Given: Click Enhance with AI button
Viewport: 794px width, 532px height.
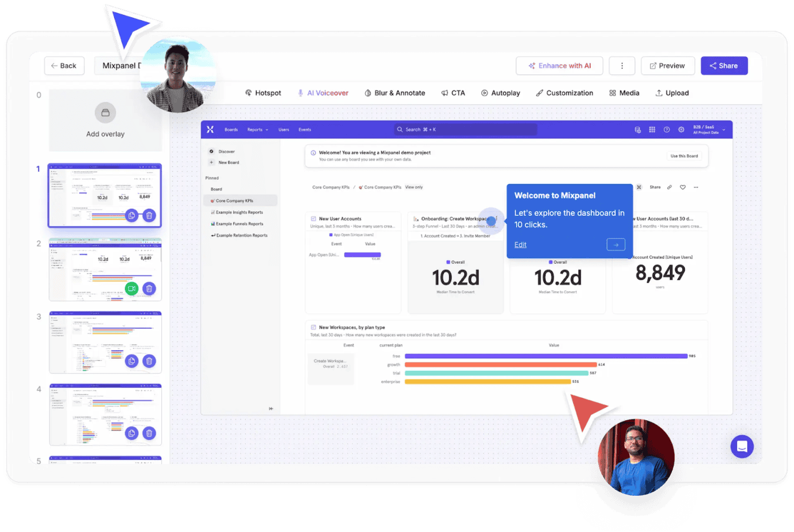Looking at the screenshot, I should [x=559, y=66].
